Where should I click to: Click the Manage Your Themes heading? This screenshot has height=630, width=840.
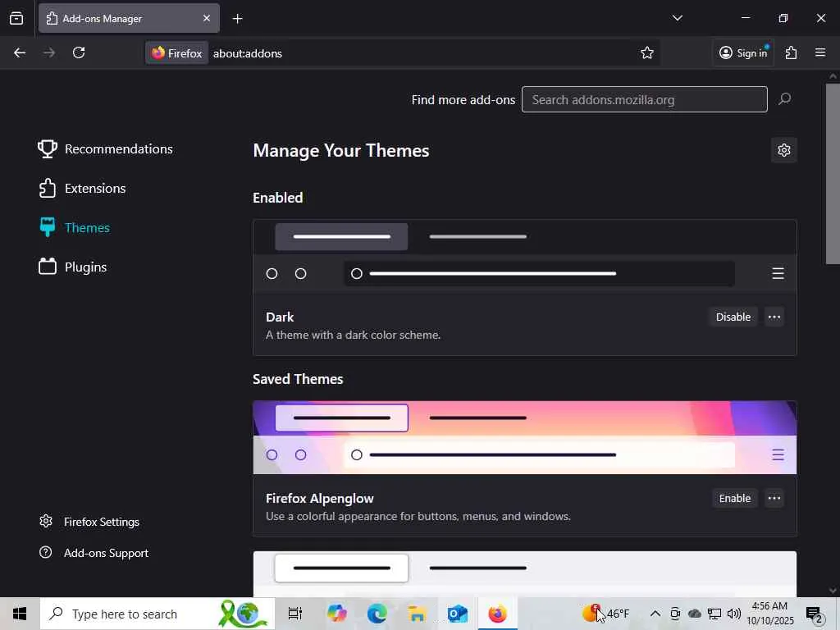click(x=340, y=151)
